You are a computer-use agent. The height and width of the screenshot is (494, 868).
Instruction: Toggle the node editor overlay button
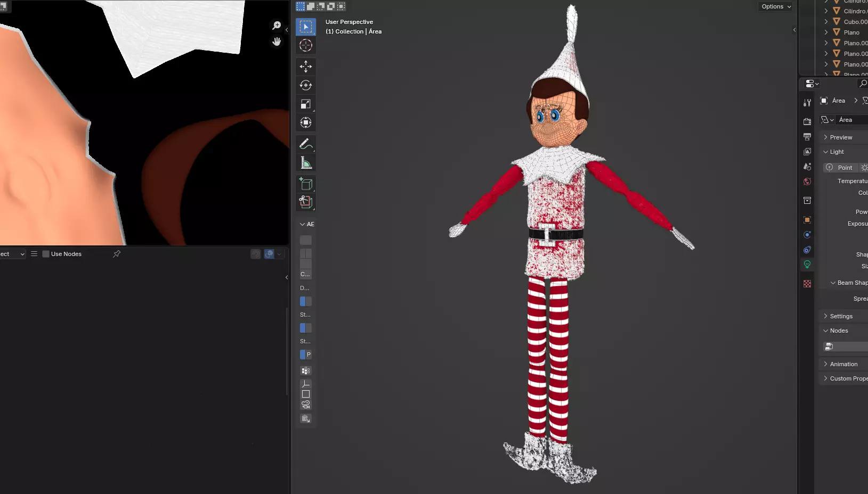click(269, 254)
